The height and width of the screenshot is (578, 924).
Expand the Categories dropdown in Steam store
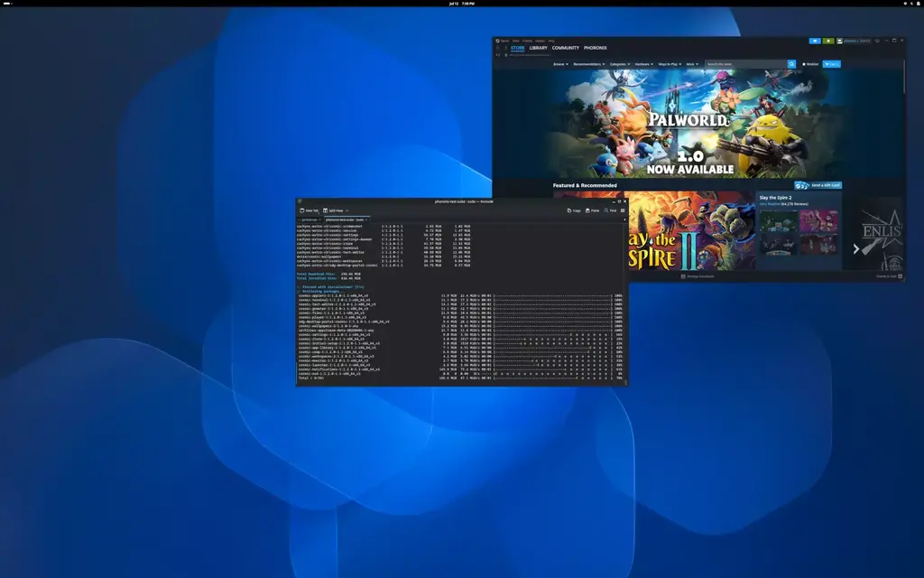620,64
